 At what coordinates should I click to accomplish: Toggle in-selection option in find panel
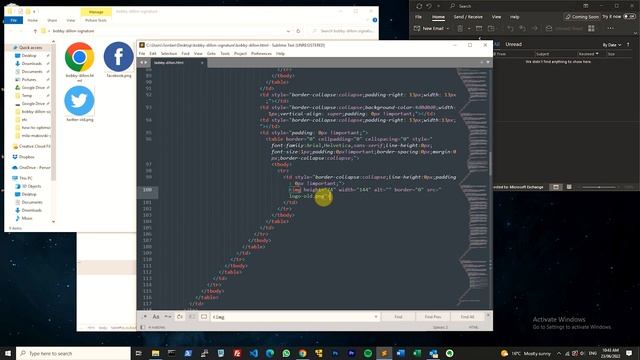pos(191,317)
